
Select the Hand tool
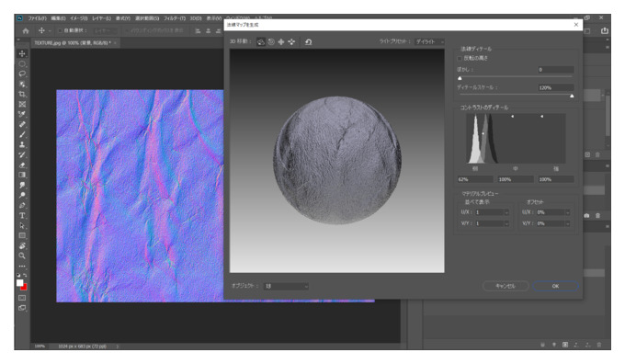22,245
